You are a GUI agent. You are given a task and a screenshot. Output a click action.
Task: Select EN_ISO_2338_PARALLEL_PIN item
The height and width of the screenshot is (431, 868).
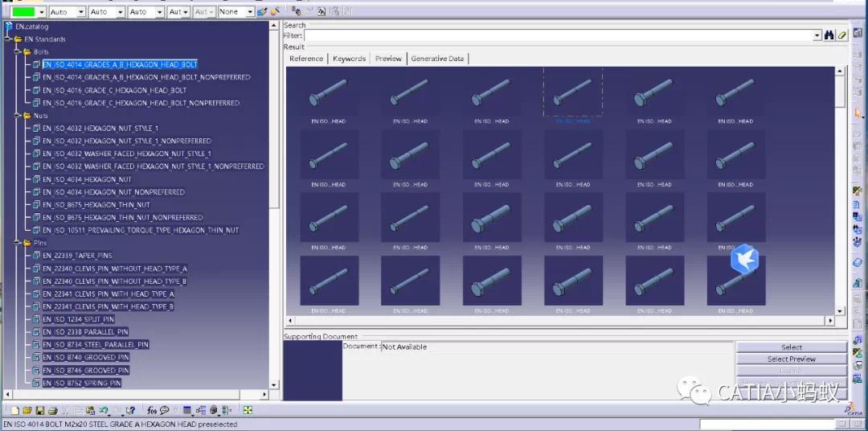85,332
